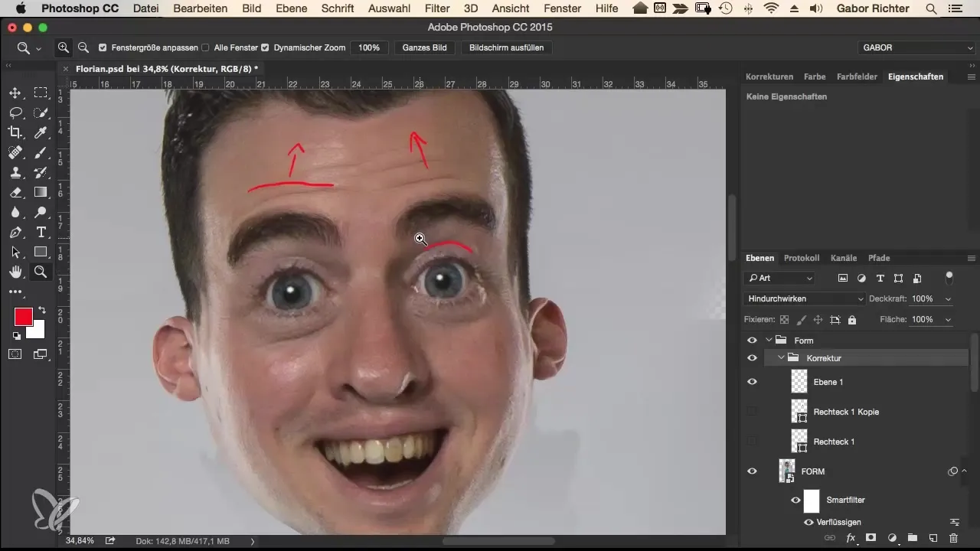Toggle layer filtering switch on or off
This screenshot has height=551, width=980.
tap(950, 276)
